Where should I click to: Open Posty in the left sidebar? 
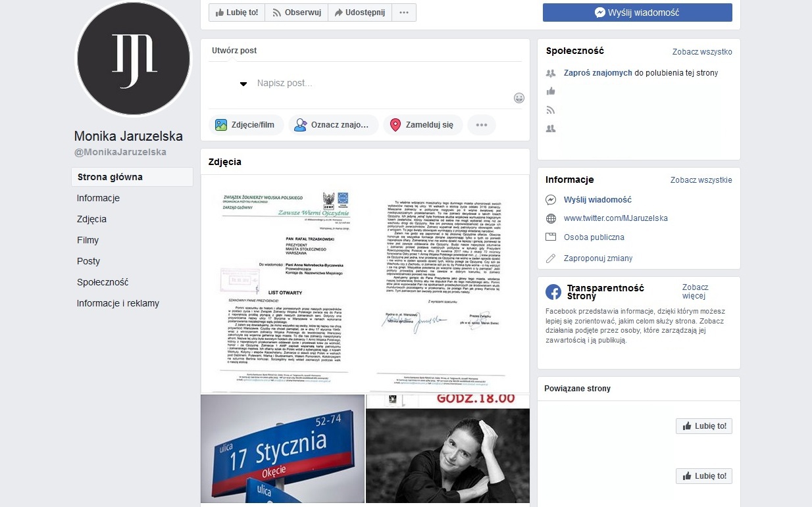coord(88,261)
